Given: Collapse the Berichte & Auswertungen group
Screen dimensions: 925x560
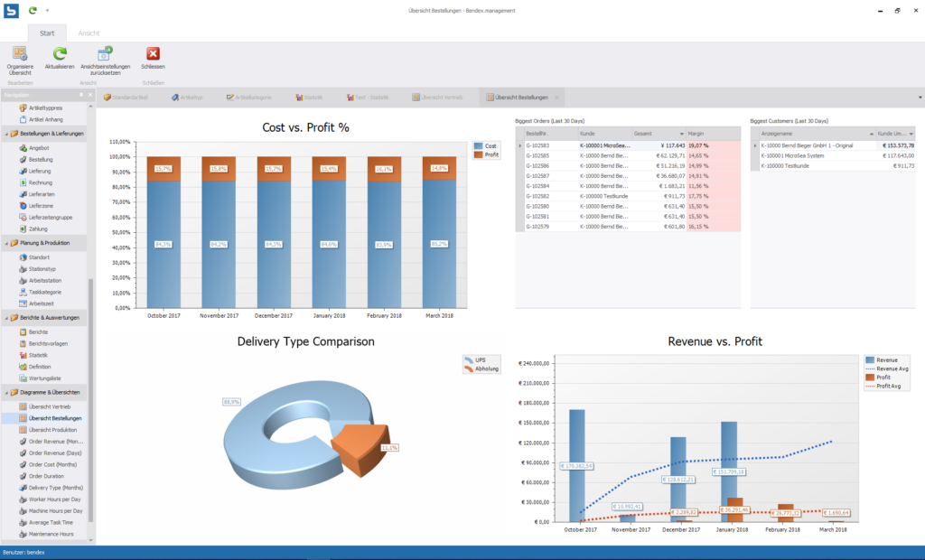Looking at the screenshot, I should 7,318.
